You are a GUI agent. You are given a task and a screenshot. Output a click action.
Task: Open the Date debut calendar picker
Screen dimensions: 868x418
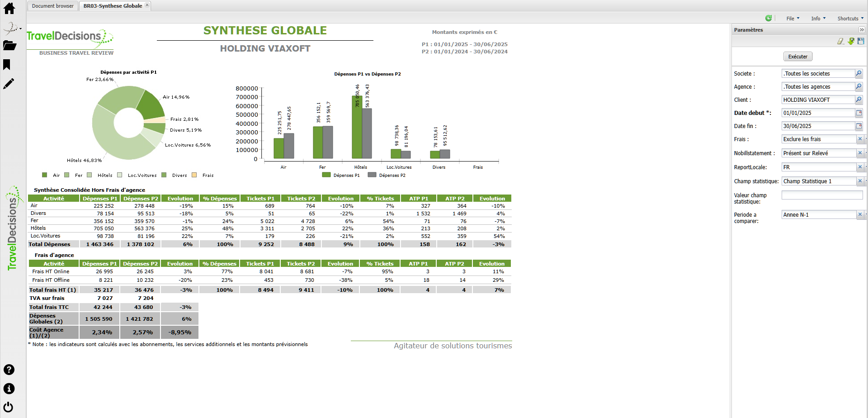pyautogui.click(x=859, y=113)
